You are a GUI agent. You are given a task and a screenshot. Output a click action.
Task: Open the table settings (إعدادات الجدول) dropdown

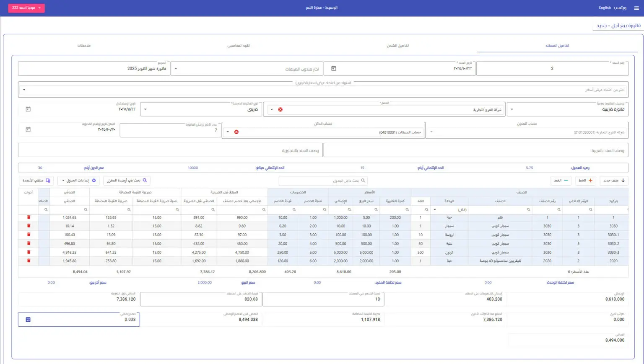(78, 181)
